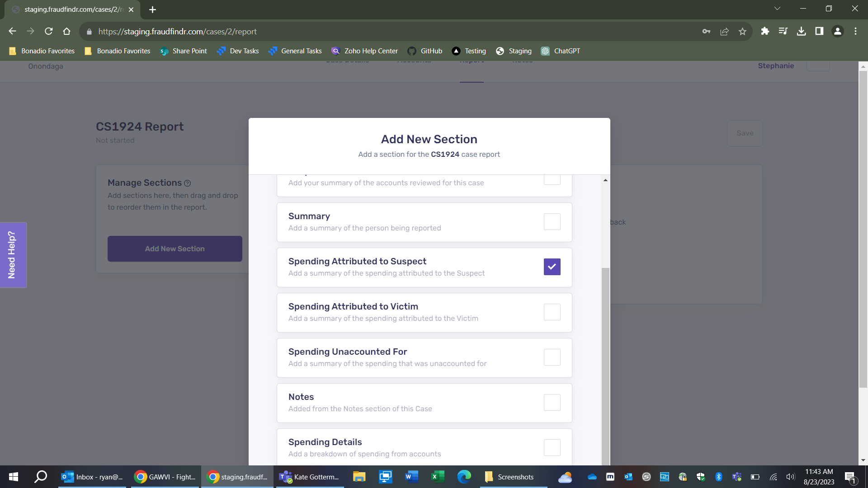Open the new browser tab button
868x488 pixels.
click(x=152, y=9)
